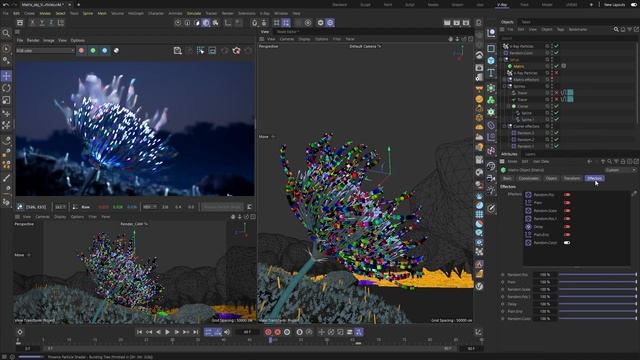Show red channel in frame buffer
This screenshot has width=640, height=360.
coord(82,51)
